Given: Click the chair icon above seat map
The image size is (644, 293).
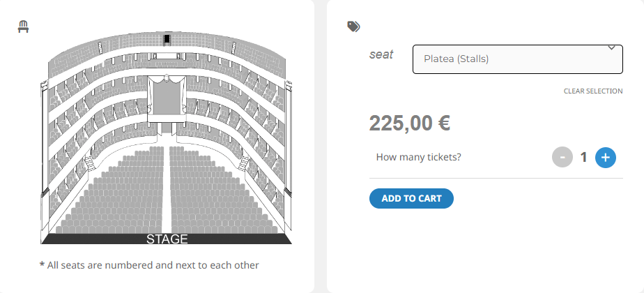Looking at the screenshot, I should (x=24, y=27).
